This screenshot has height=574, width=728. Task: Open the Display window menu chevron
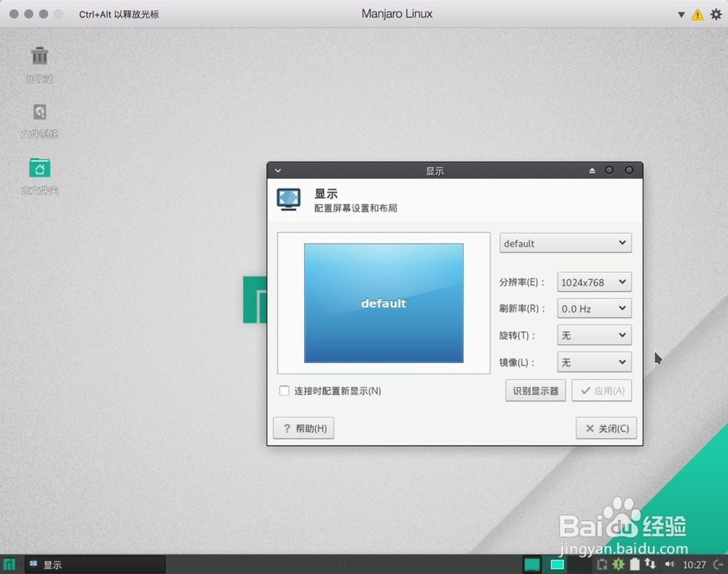point(277,170)
